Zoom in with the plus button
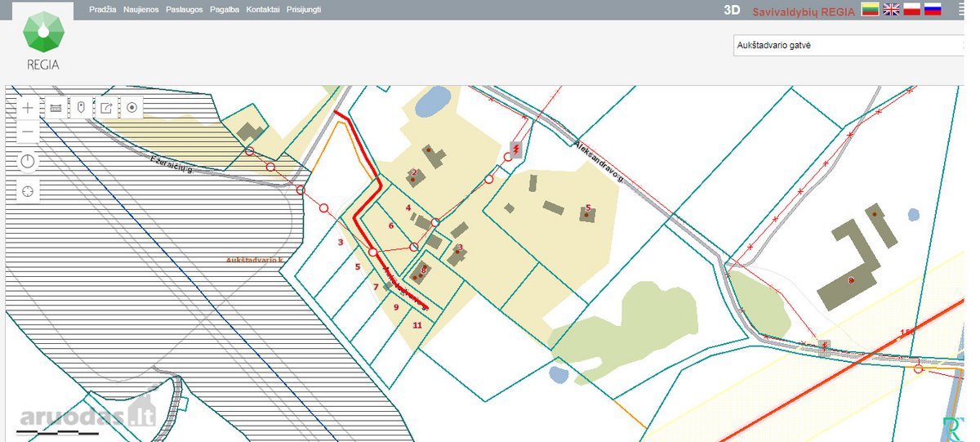Viewport: 980px width, 442px height. tap(29, 107)
